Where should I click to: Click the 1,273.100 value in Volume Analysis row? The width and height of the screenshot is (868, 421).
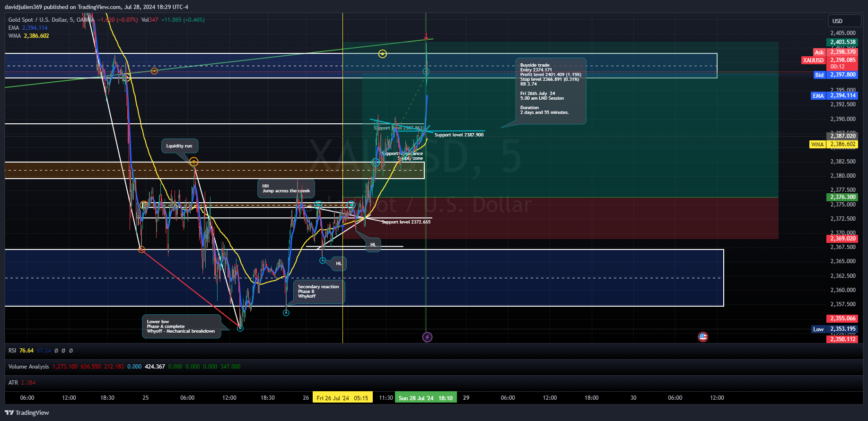click(65, 367)
